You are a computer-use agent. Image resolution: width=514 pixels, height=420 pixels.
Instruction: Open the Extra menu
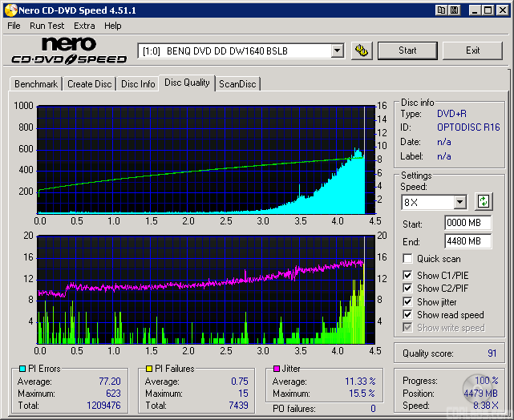[84, 26]
